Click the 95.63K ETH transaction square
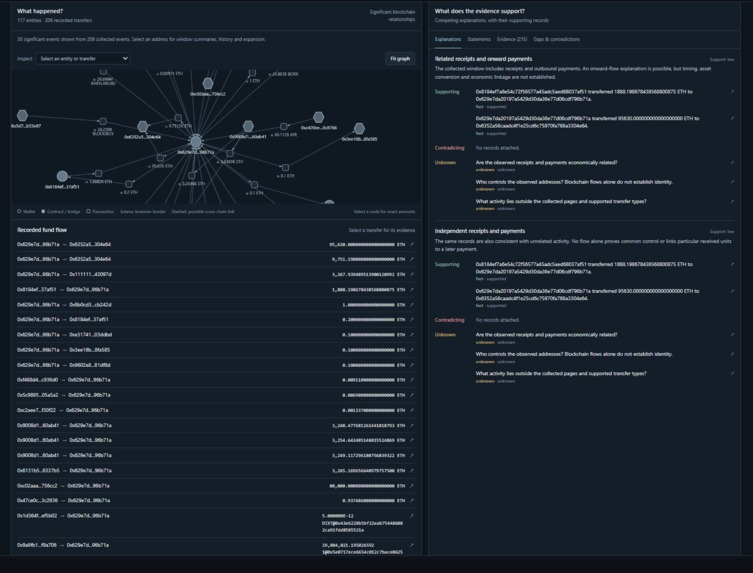 point(160,158)
